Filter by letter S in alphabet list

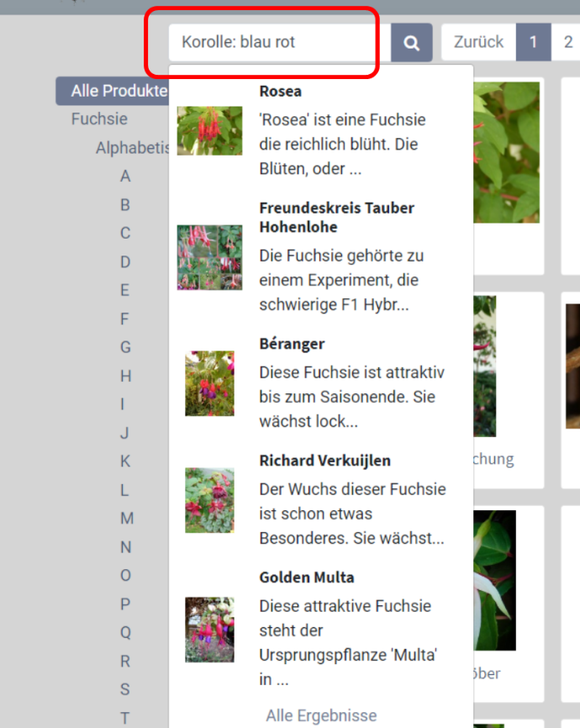point(125,689)
